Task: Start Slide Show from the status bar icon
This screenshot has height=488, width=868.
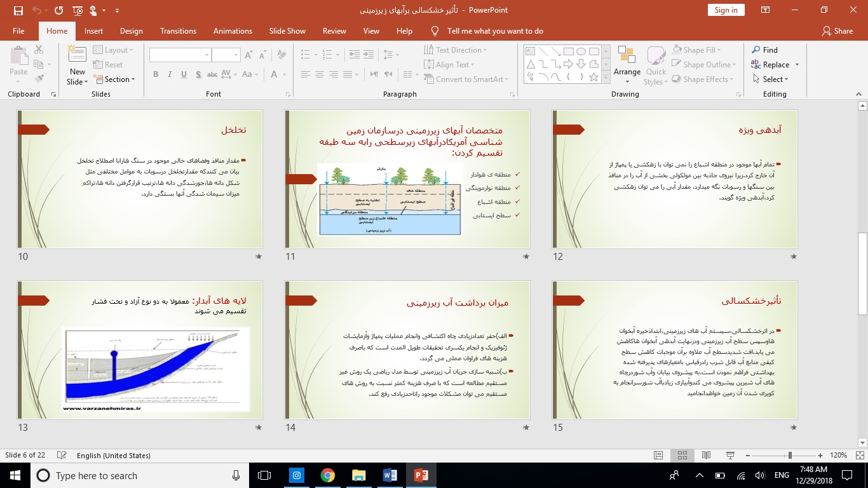Action: [730, 456]
